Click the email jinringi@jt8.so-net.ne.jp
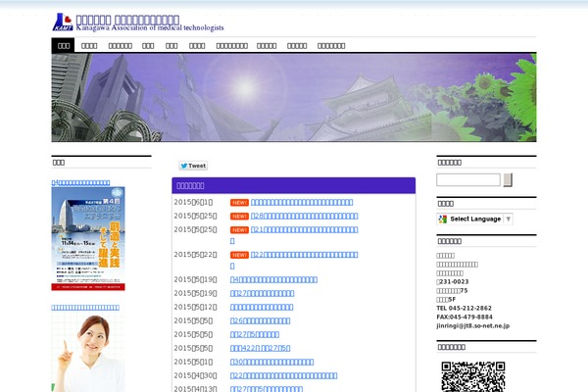This screenshot has width=588, height=392. 473,326
